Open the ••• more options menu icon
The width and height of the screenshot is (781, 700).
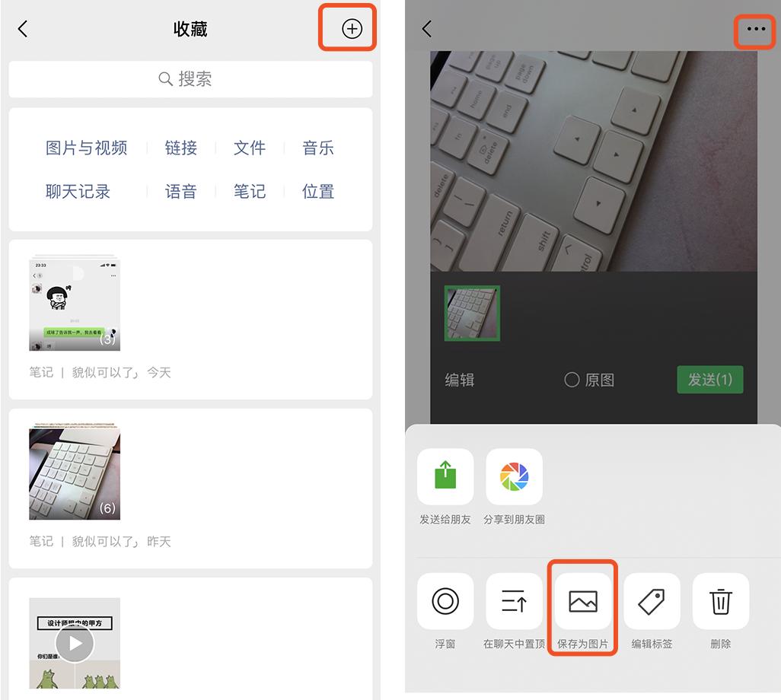pos(754,30)
